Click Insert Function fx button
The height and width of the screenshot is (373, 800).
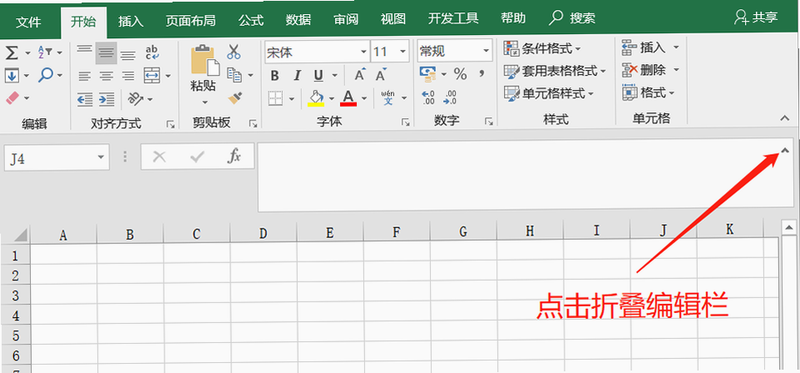pyautogui.click(x=234, y=157)
